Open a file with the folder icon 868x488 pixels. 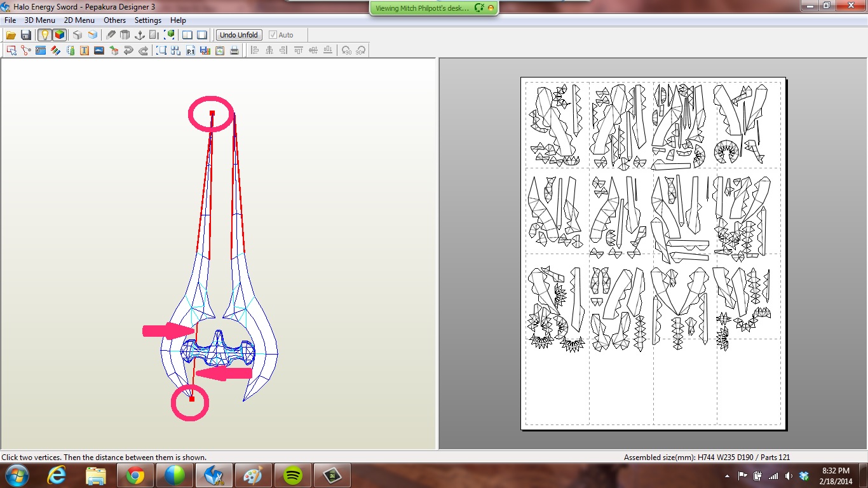pos(11,35)
